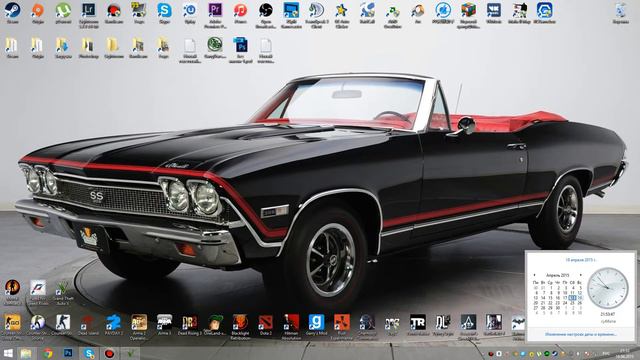Open the Hitman Absolution shortcut

[x=291, y=327]
